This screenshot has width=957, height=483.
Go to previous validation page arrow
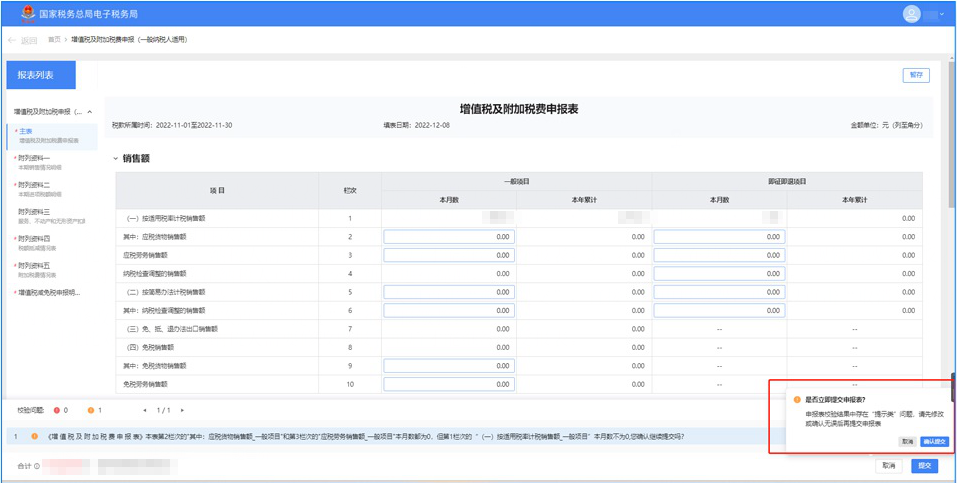[144, 410]
